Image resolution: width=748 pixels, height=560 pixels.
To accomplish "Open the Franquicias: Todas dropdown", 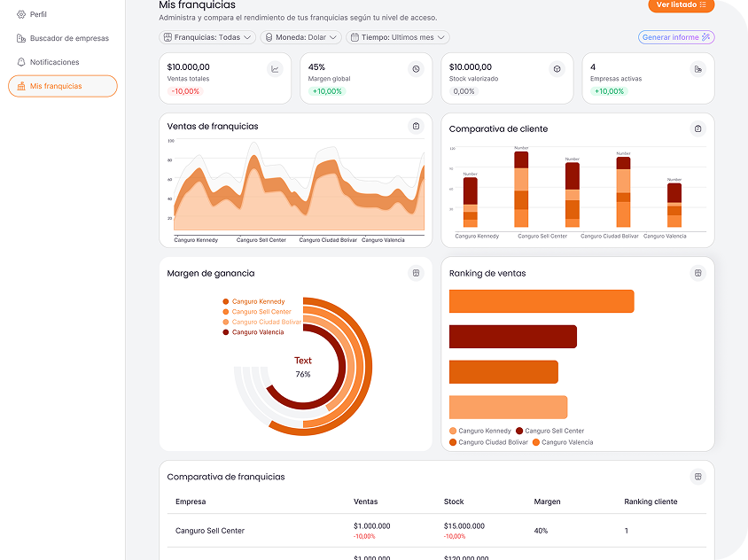I will [207, 37].
